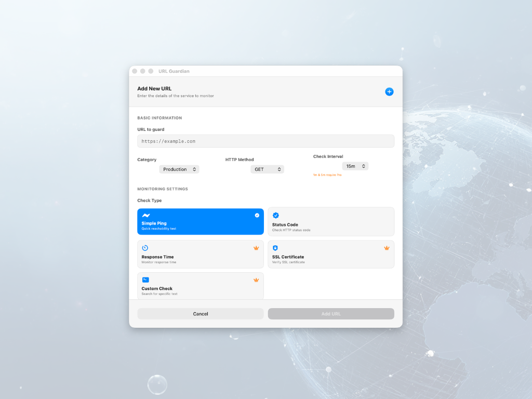Click the 'BASIC INFORMATION' section label

point(159,118)
